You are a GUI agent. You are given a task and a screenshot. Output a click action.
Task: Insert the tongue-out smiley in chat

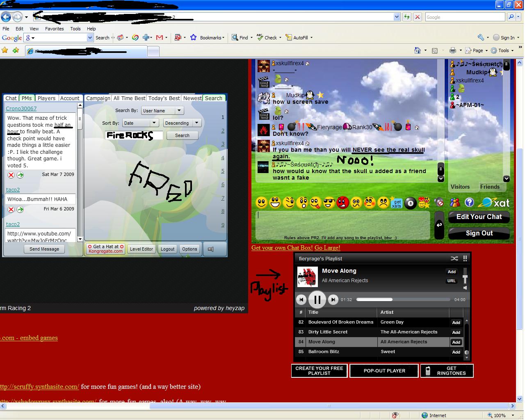(x=316, y=203)
